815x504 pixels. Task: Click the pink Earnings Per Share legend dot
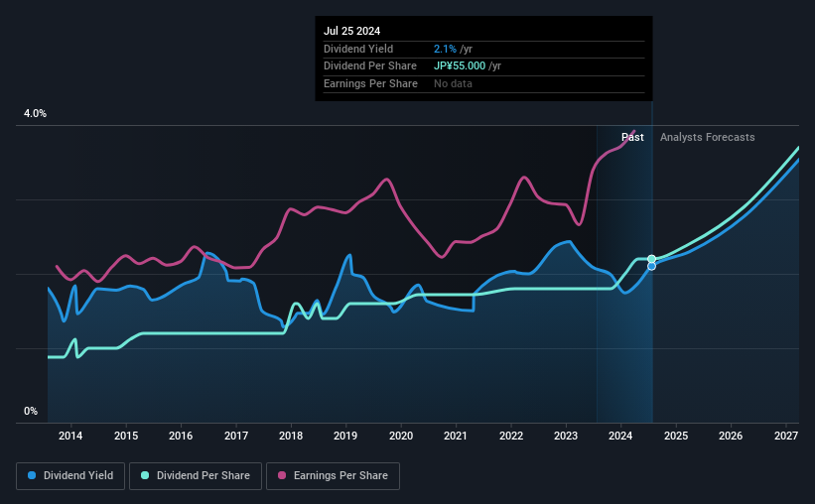point(282,475)
